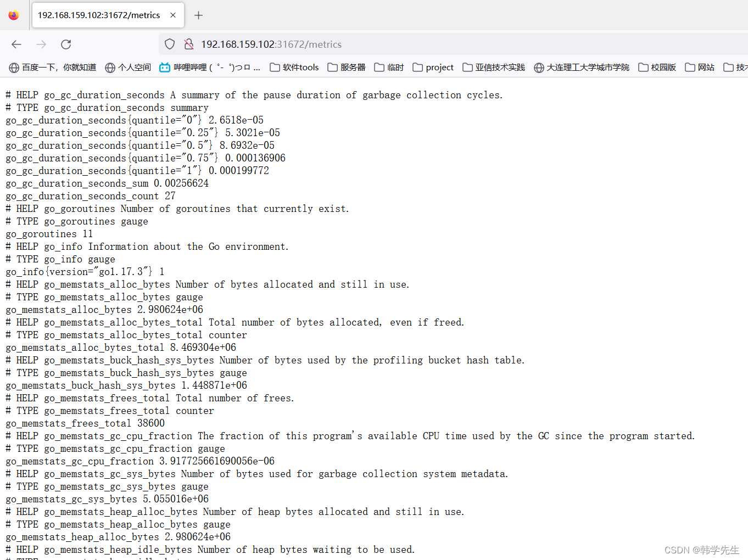The width and height of the screenshot is (748, 560).
Task: Go back to previous page
Action: coord(16,44)
